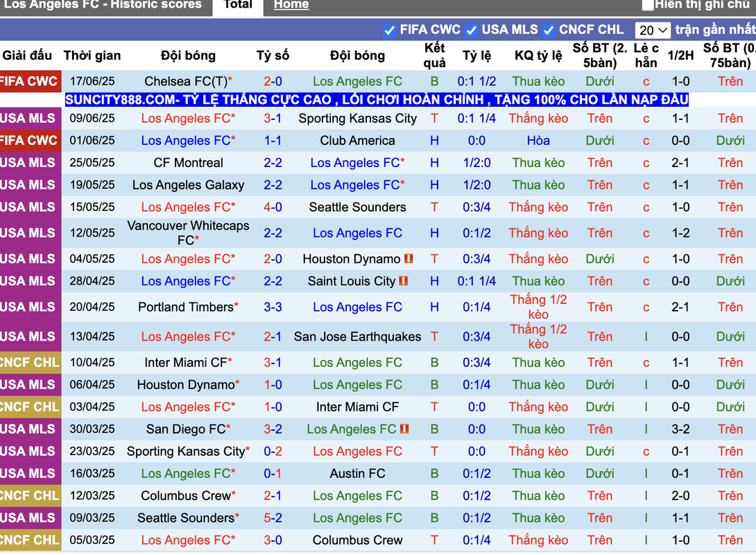Click CNCF CHL label dated 03/04/25

(x=30, y=407)
